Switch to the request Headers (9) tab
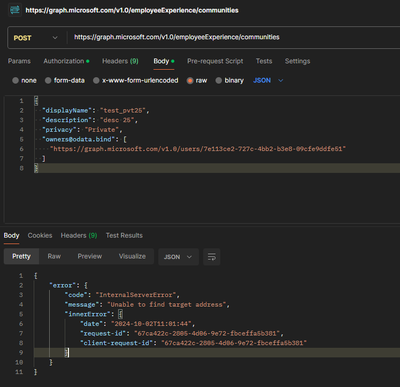 click(120, 61)
